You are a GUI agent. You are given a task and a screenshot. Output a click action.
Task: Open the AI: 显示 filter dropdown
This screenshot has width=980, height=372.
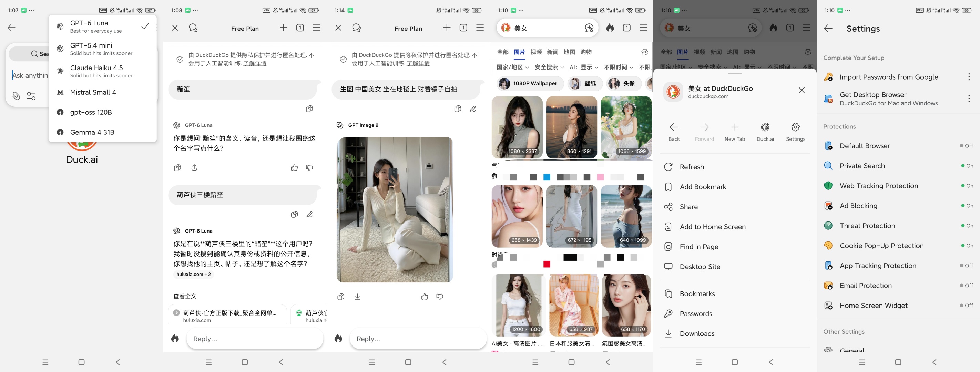584,67
